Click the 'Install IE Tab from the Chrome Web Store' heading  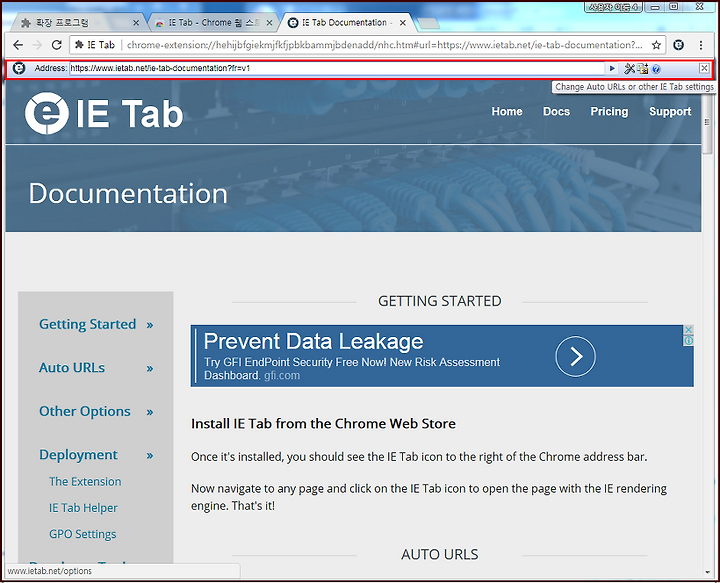323,423
